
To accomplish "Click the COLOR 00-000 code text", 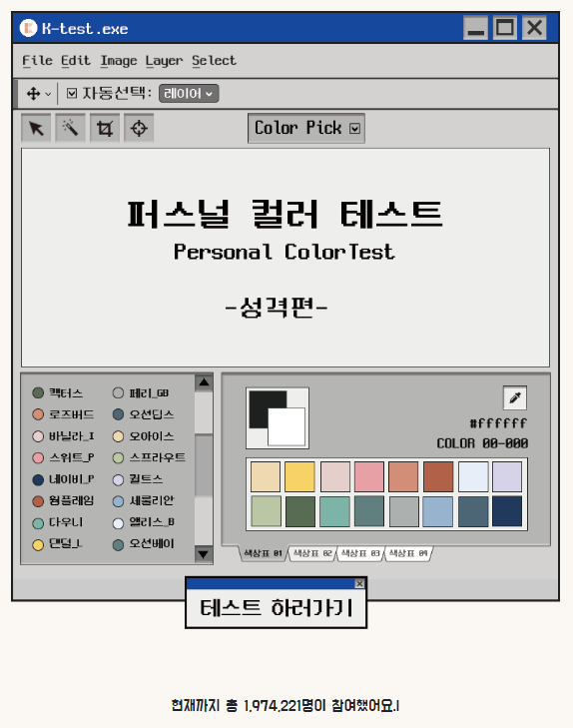I will pyautogui.click(x=482, y=443).
